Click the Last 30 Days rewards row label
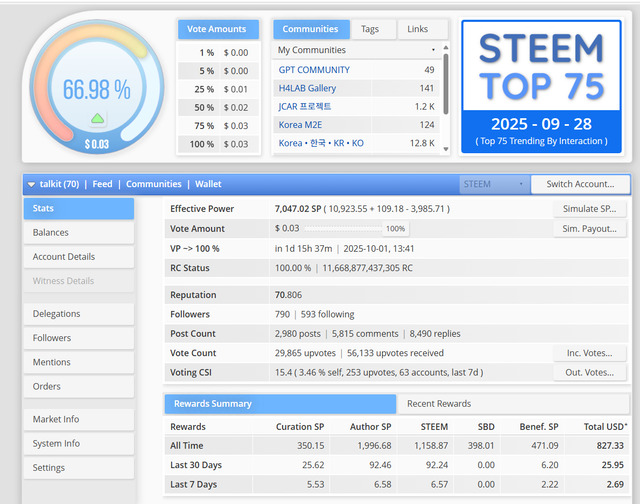The height and width of the screenshot is (504, 640). [x=196, y=465]
